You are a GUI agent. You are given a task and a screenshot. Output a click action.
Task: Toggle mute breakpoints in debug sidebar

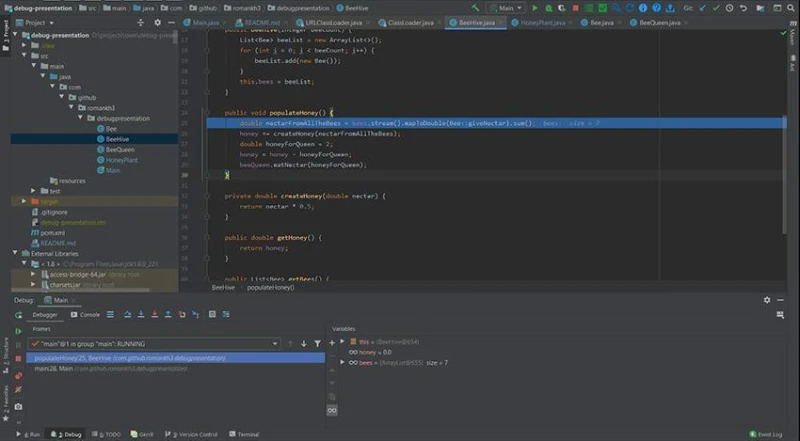[18, 388]
